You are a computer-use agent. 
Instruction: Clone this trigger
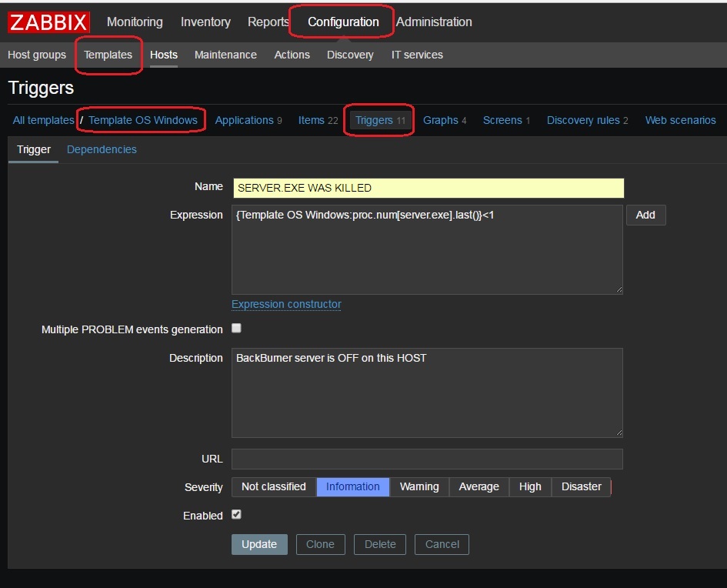pos(320,544)
